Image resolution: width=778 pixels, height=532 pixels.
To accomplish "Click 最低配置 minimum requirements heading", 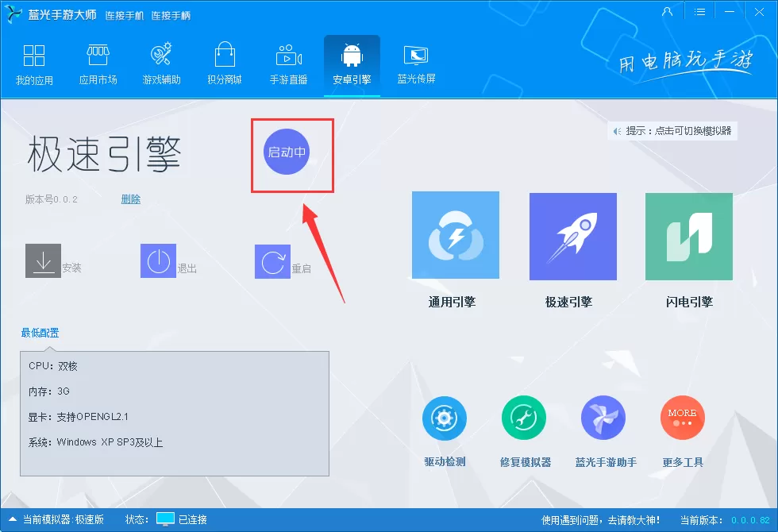I will pyautogui.click(x=40, y=333).
